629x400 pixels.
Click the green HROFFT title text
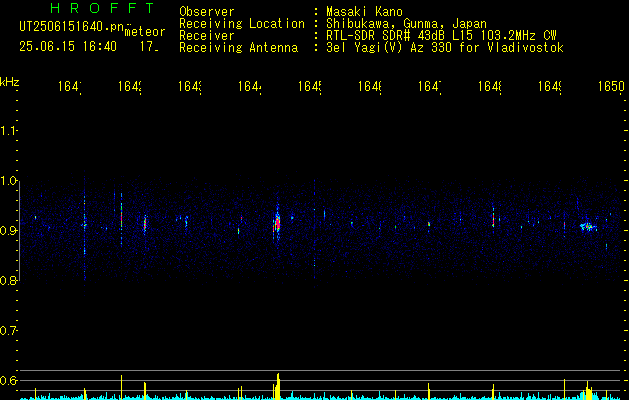[x=102, y=8]
